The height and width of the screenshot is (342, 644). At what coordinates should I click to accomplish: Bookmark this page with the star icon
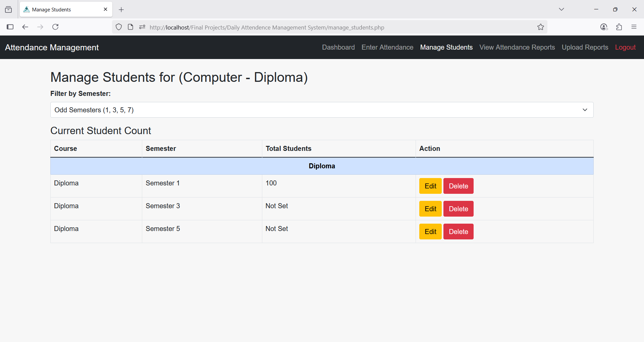540,27
